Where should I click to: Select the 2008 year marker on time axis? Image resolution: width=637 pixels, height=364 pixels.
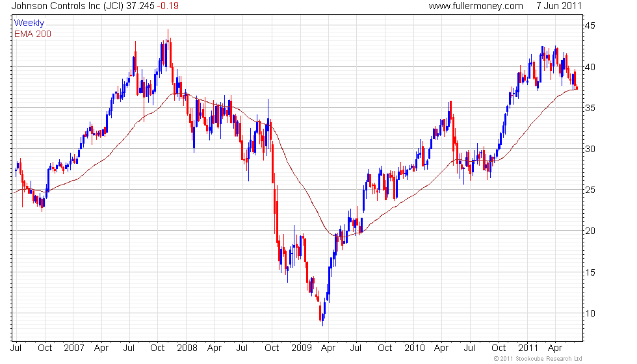click(x=187, y=348)
